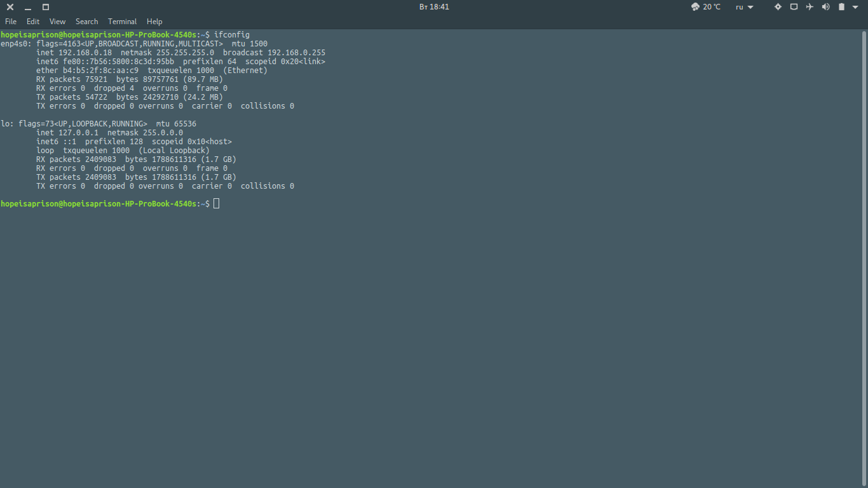Viewport: 868px width, 488px height.
Task: Click the text '(Local Loopback)'
Action: pyautogui.click(x=174, y=150)
